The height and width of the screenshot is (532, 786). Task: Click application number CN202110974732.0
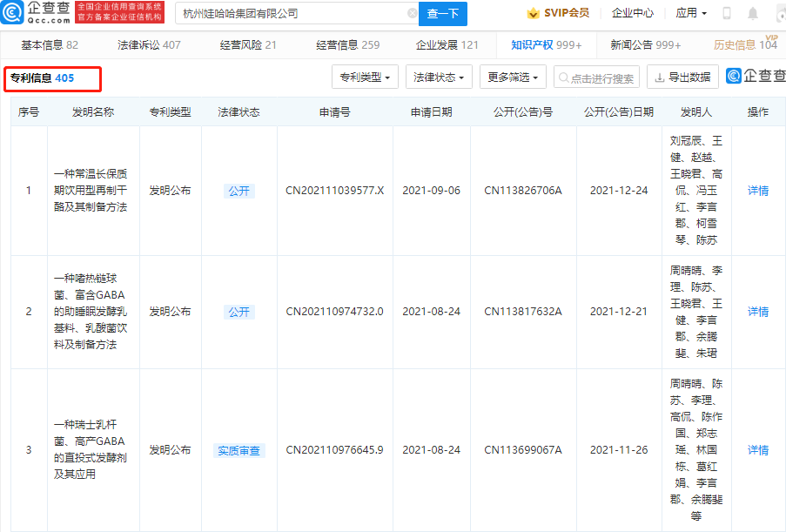click(335, 312)
